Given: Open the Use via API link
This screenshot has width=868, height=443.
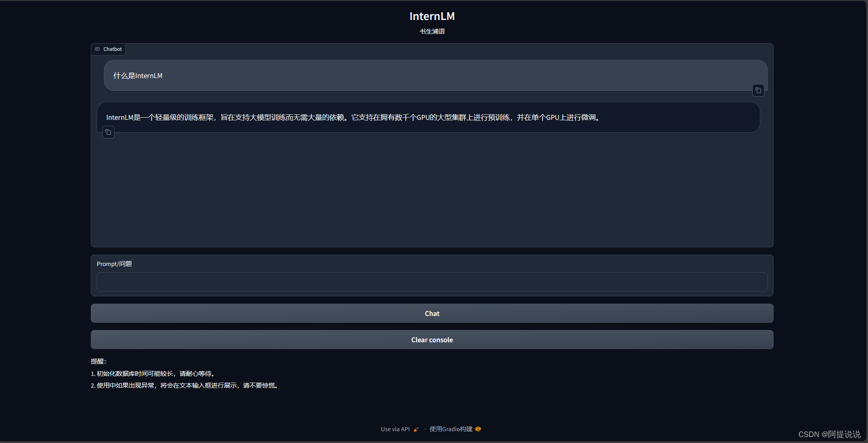Looking at the screenshot, I should click(399, 429).
